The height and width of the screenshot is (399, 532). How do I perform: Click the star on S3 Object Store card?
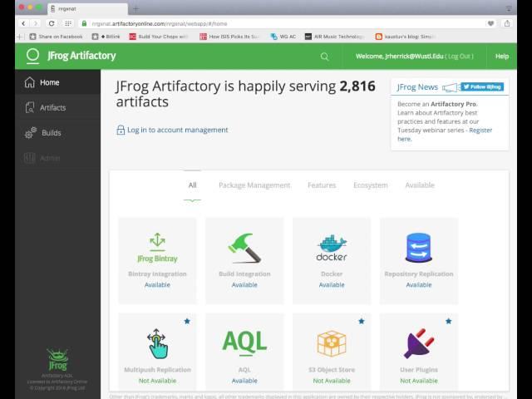click(362, 321)
